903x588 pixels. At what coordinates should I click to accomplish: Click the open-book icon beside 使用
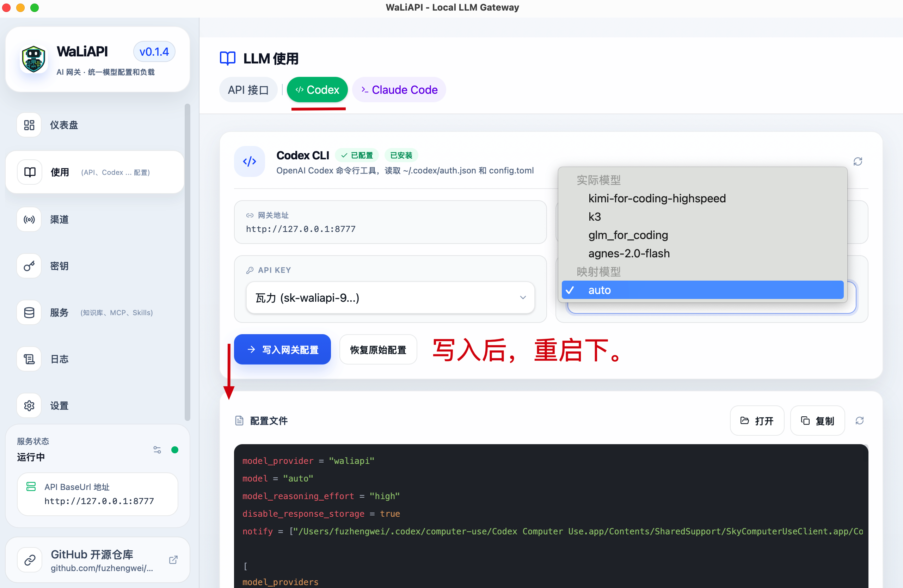coord(30,172)
